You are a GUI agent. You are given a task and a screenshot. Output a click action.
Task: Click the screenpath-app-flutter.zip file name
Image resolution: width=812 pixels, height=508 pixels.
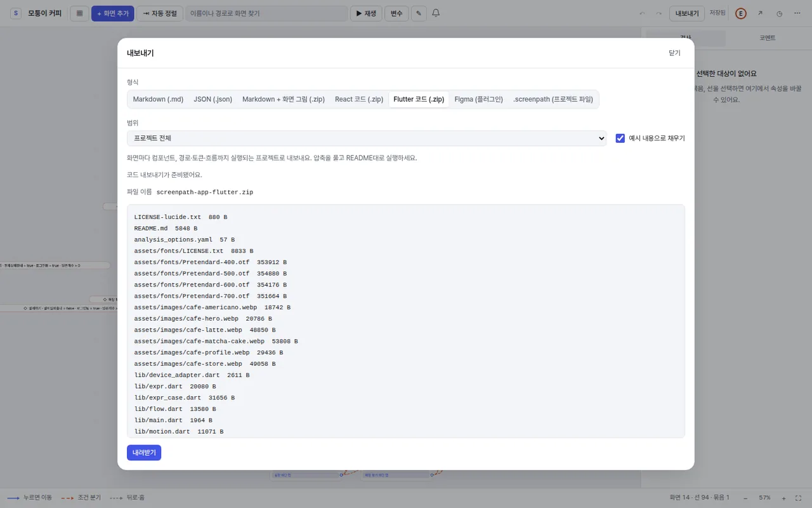click(x=205, y=192)
